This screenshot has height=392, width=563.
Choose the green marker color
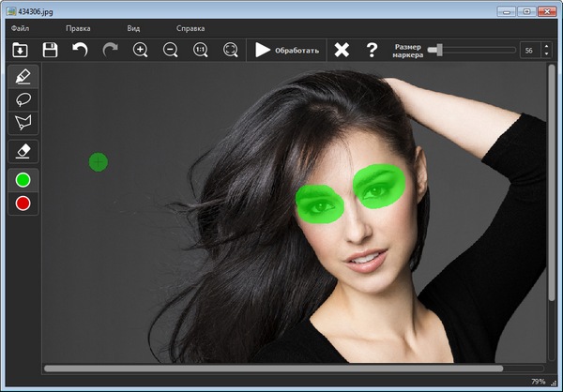(x=23, y=179)
